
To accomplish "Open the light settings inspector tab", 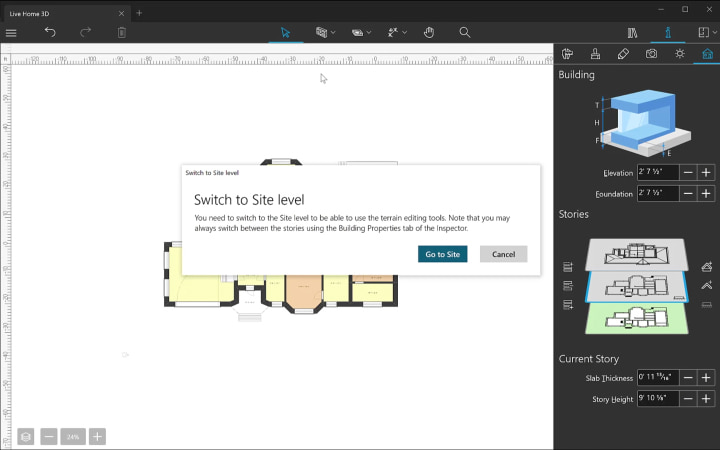I will [x=680, y=54].
